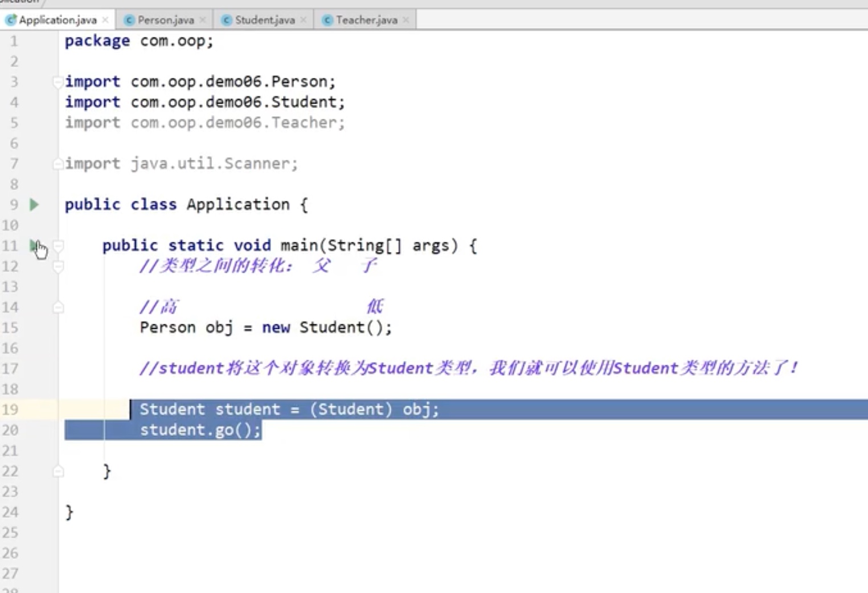
Task: Click the run arrow beside main method
Action: click(x=33, y=245)
